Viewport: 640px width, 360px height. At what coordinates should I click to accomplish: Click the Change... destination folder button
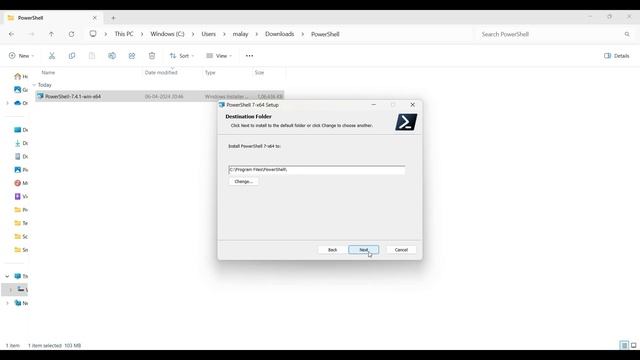(x=244, y=182)
